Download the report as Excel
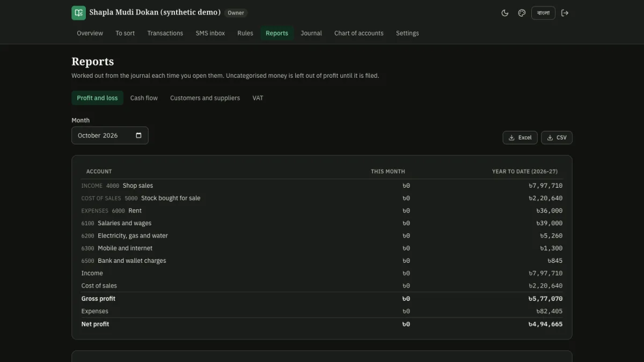The image size is (644, 362). pyautogui.click(x=520, y=138)
